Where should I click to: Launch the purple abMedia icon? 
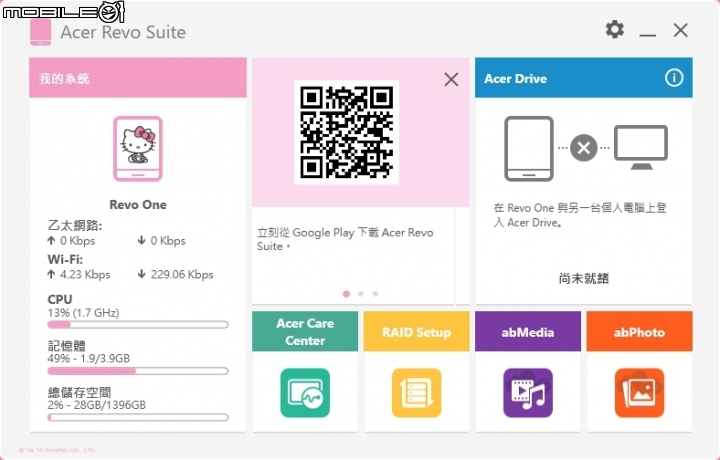click(528, 393)
